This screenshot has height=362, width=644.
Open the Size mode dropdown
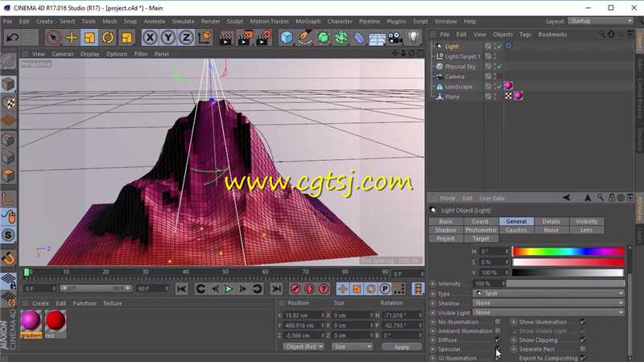[x=353, y=347]
